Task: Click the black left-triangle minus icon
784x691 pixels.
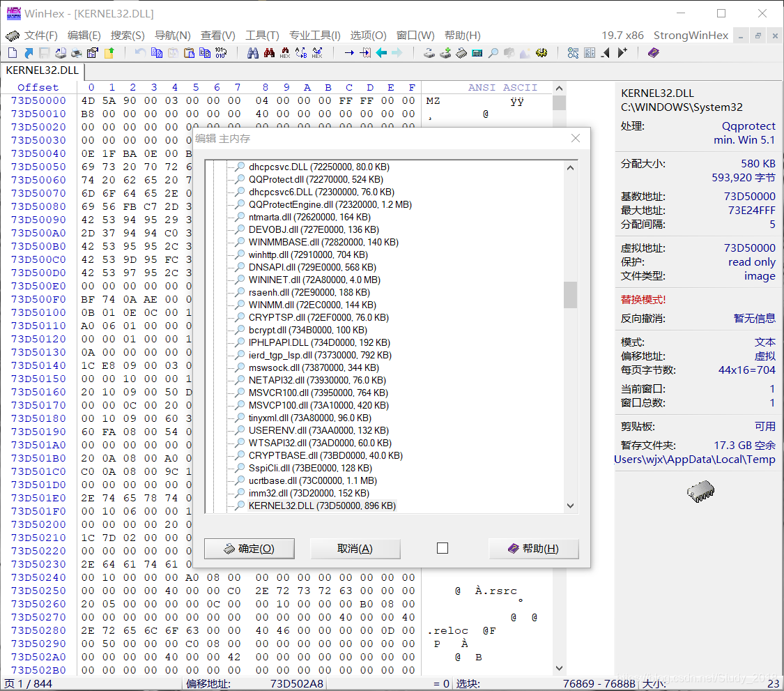Action: pyautogui.click(x=606, y=52)
